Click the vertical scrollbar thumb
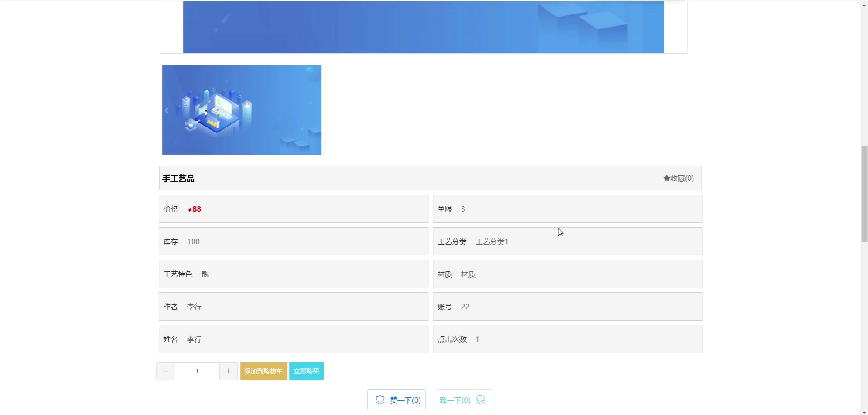 click(864, 194)
